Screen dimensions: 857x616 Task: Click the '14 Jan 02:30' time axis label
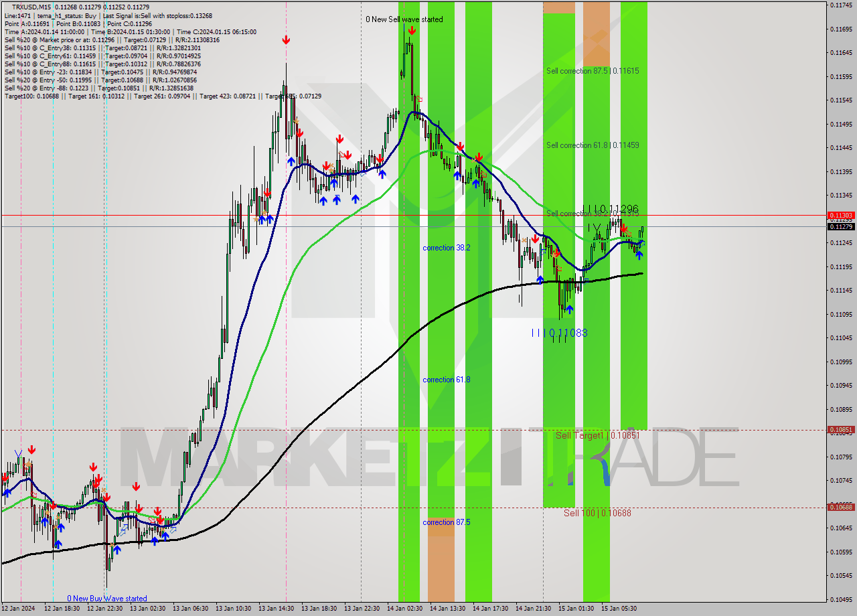tap(404, 609)
